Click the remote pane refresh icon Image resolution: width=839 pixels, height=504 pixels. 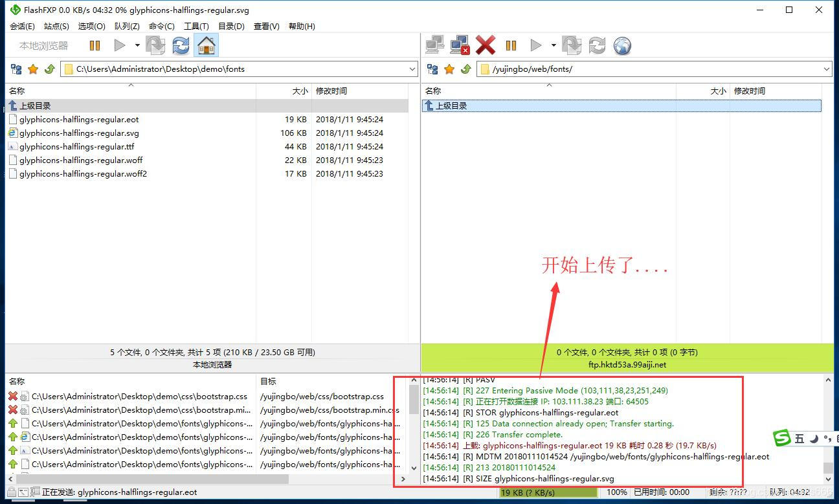[x=597, y=45]
